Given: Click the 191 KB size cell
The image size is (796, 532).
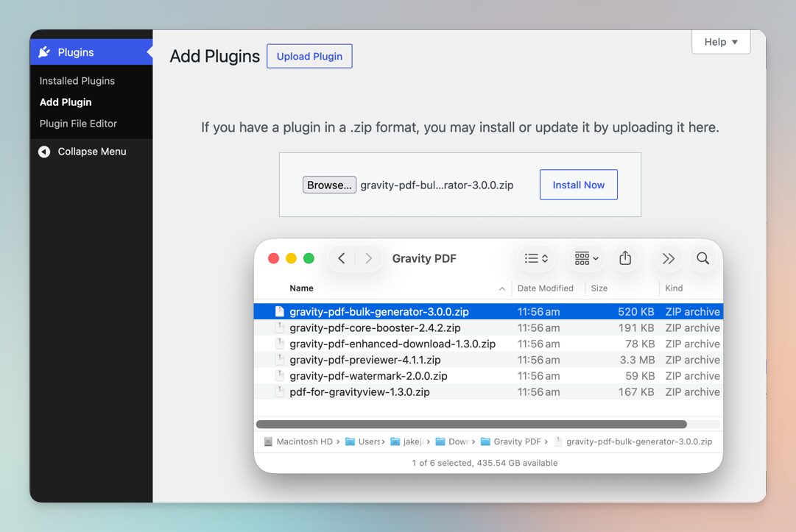Looking at the screenshot, I should 636,327.
